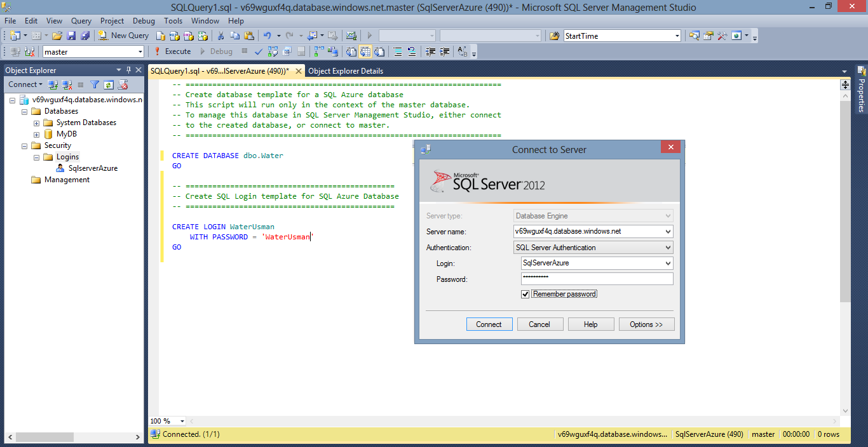This screenshot has height=447, width=868.
Task: Click the DMX query icon
Action: (x=188, y=36)
